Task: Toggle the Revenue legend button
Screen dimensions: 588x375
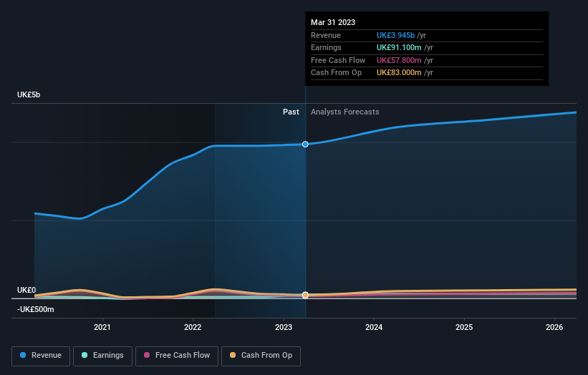Action: 41,356
